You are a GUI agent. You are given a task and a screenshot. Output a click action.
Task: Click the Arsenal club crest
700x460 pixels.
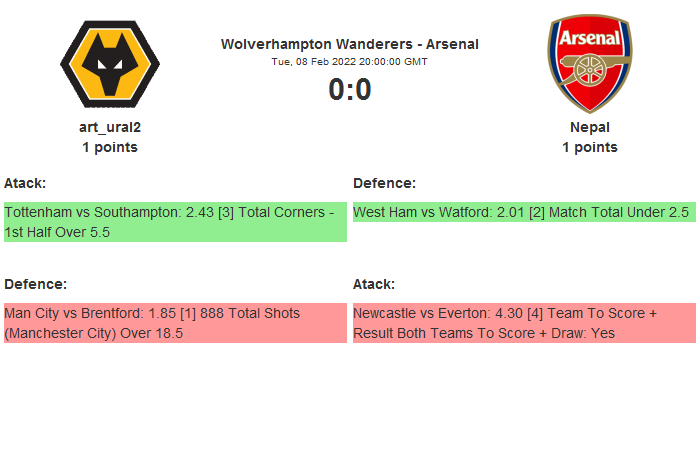click(x=589, y=64)
